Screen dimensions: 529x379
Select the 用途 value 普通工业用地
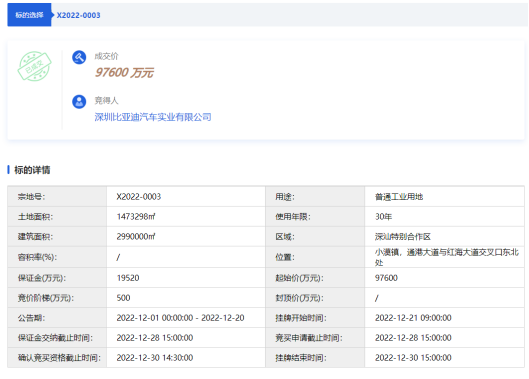tap(399, 197)
